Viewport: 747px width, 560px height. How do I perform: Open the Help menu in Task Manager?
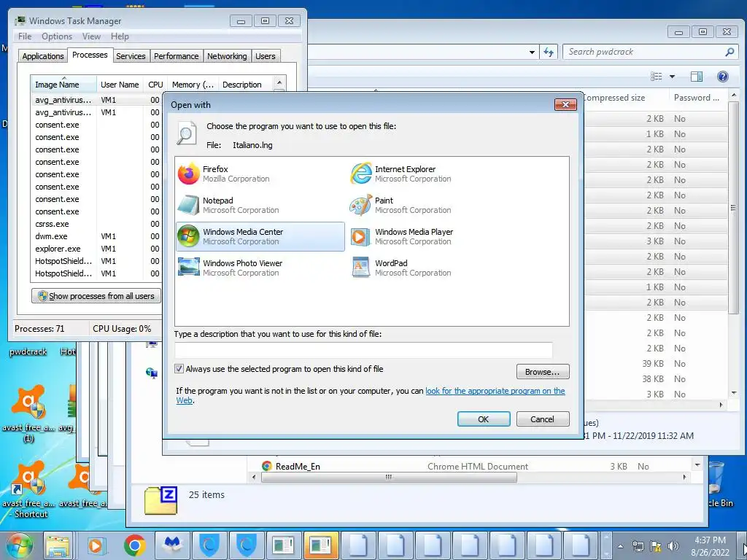coord(120,36)
